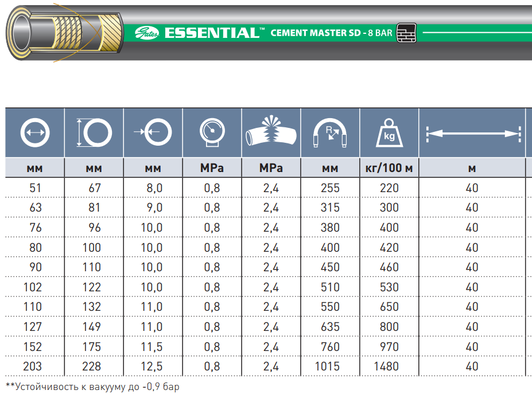The image size is (532, 394).
Task: Click the wall thickness icon in header
Action: click(153, 132)
